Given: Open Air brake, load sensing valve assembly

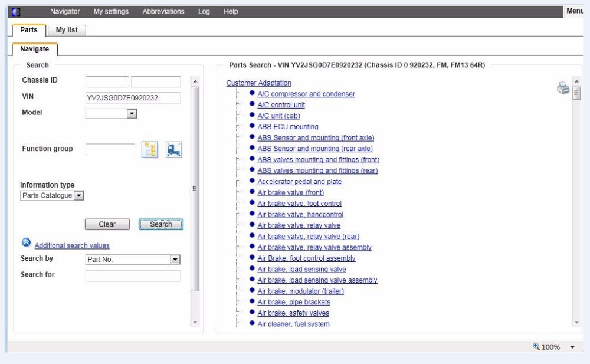Looking at the screenshot, I should coord(317,280).
